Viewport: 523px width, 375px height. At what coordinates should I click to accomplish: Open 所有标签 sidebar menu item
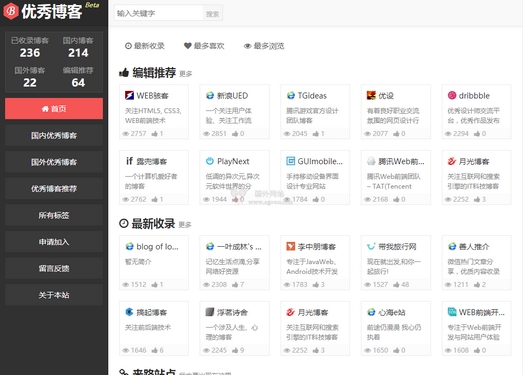[54, 216]
